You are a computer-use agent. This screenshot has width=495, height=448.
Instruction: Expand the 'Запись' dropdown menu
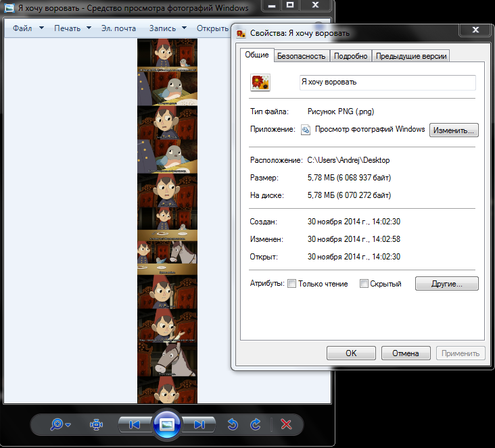[x=167, y=28]
